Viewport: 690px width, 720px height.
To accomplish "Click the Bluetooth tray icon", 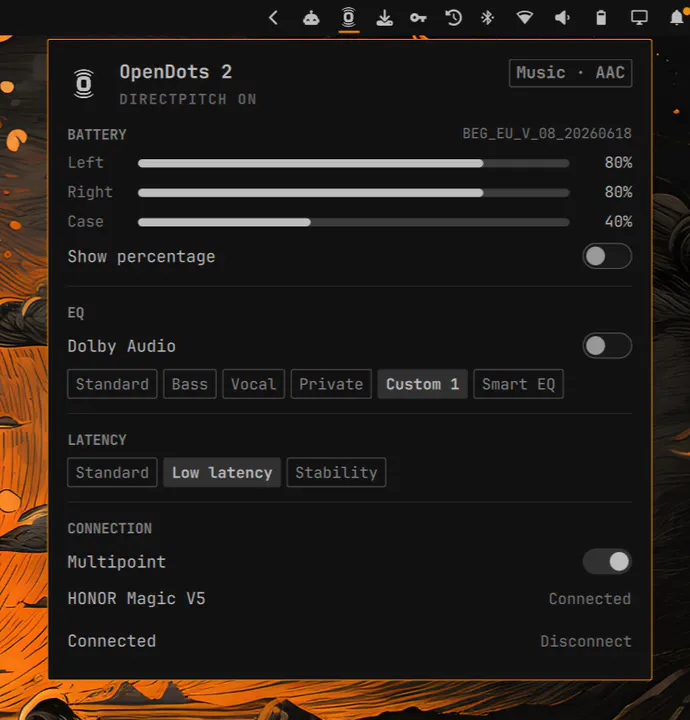I will [x=487, y=18].
